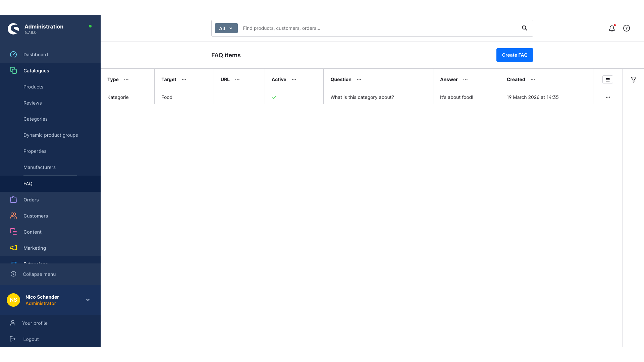Click the Customers people icon

[13, 216]
